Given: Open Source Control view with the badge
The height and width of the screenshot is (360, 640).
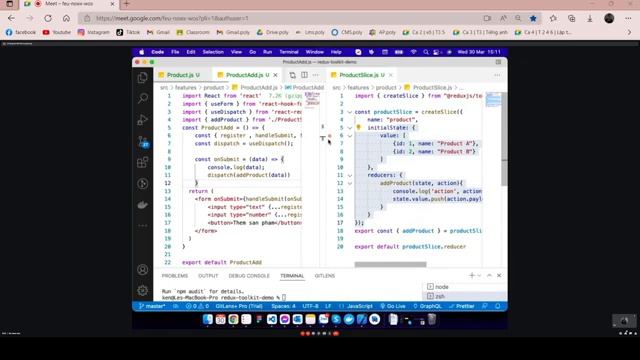Looking at the screenshot, I should click(x=143, y=141).
